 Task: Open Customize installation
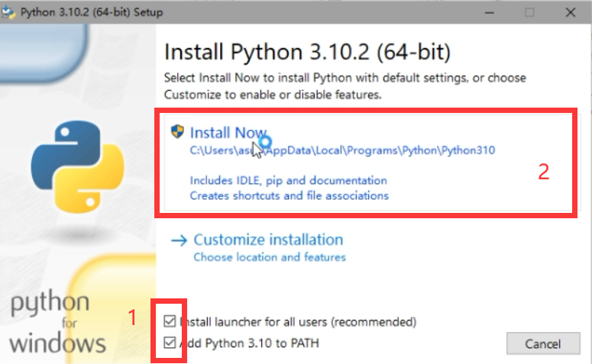tap(268, 240)
